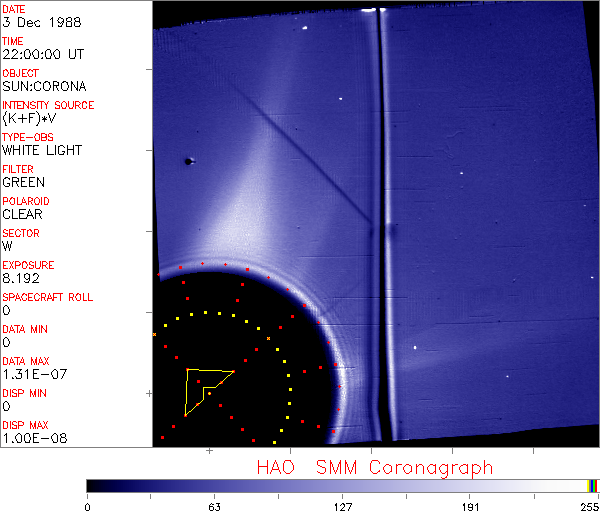Select the 0 value under DISP MIN
Viewport: 600px width, 512px height.
(6, 406)
